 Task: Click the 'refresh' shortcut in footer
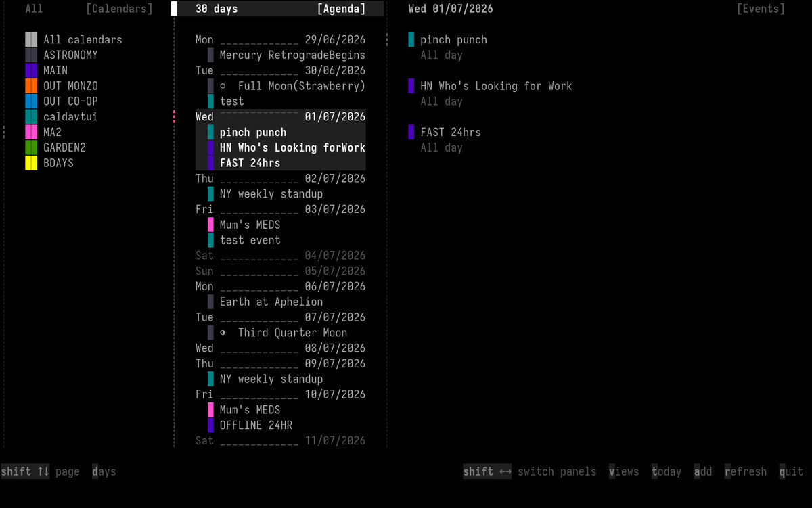pyautogui.click(x=746, y=471)
